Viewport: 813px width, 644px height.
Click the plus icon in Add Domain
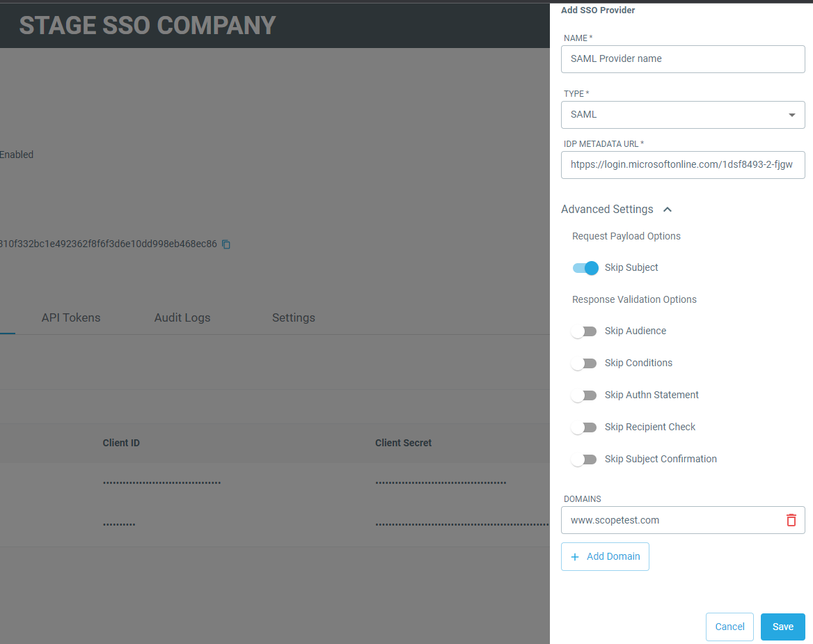pyautogui.click(x=574, y=557)
